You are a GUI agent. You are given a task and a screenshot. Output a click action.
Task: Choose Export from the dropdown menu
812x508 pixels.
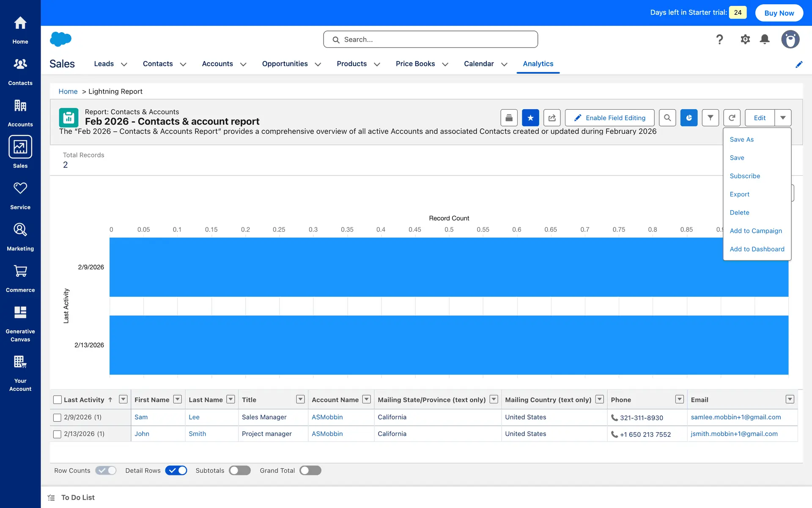739,194
